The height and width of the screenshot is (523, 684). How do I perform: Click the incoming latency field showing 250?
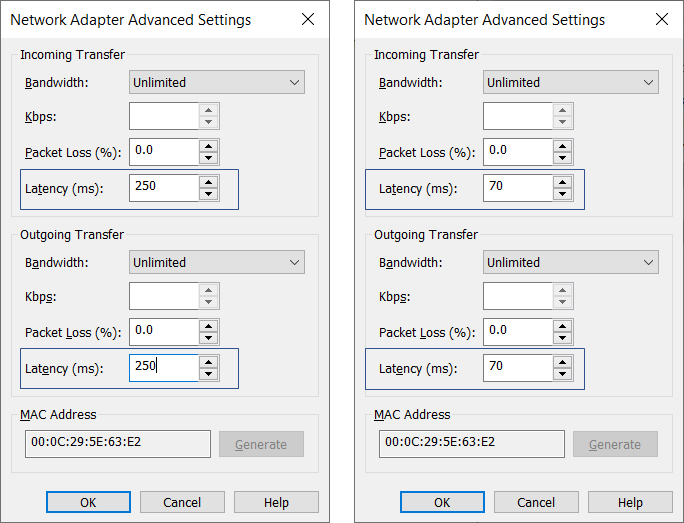tap(163, 186)
